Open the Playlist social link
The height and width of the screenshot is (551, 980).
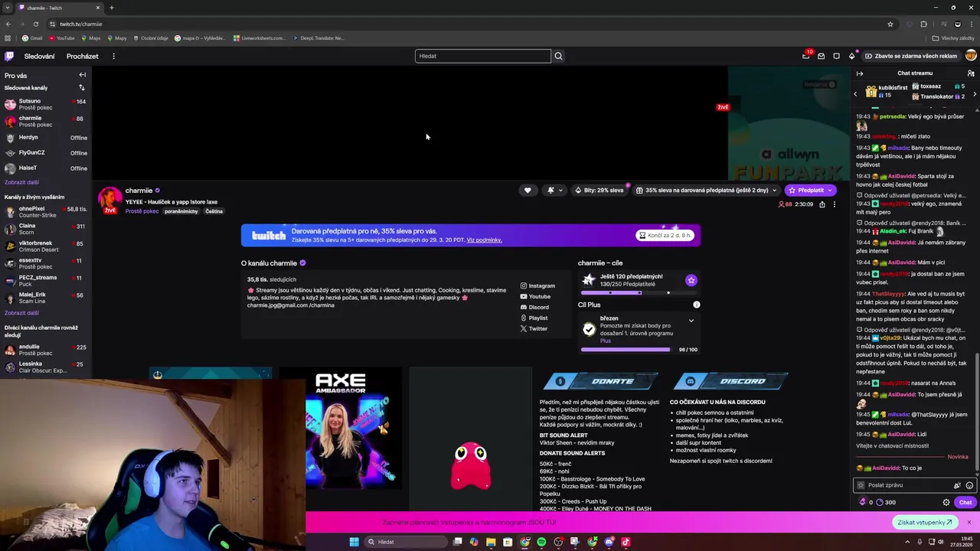(534, 318)
